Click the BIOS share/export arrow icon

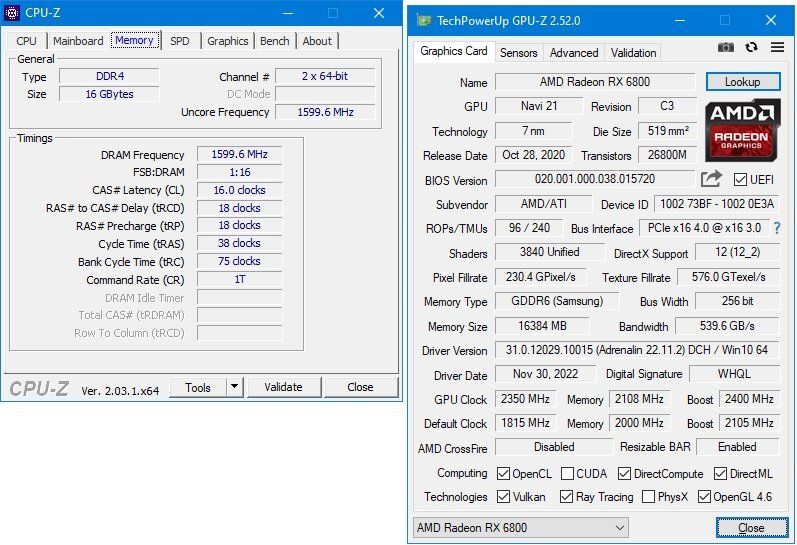click(x=711, y=179)
